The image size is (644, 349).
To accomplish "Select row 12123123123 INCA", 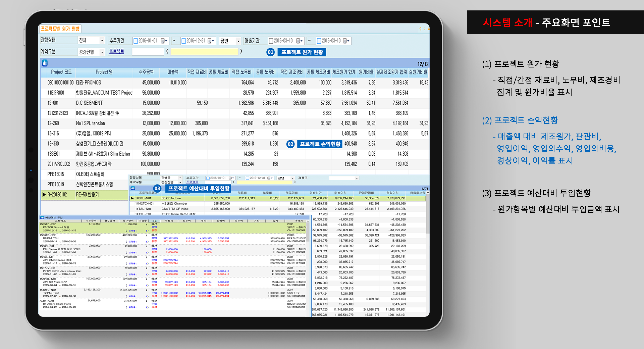I will click(x=235, y=113).
